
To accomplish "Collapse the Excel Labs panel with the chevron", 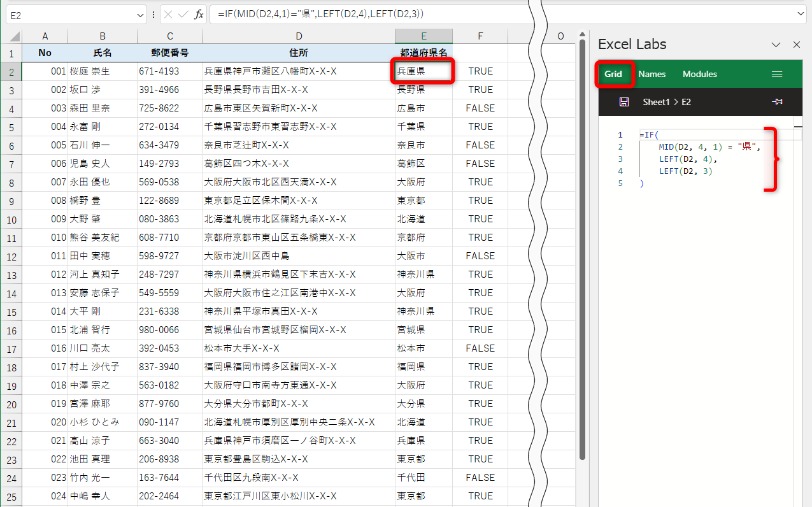I will tap(776, 44).
